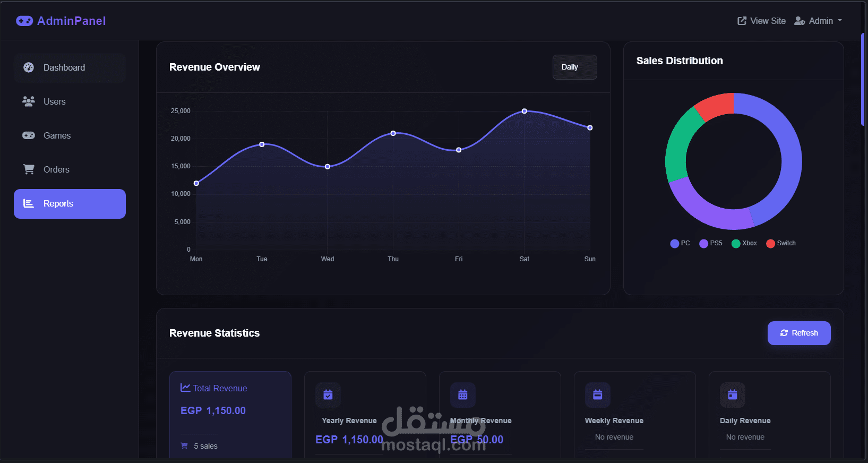Screen dimensions: 868x463
Task: Click the small cart icon beside 5 sales
Action: (184, 445)
